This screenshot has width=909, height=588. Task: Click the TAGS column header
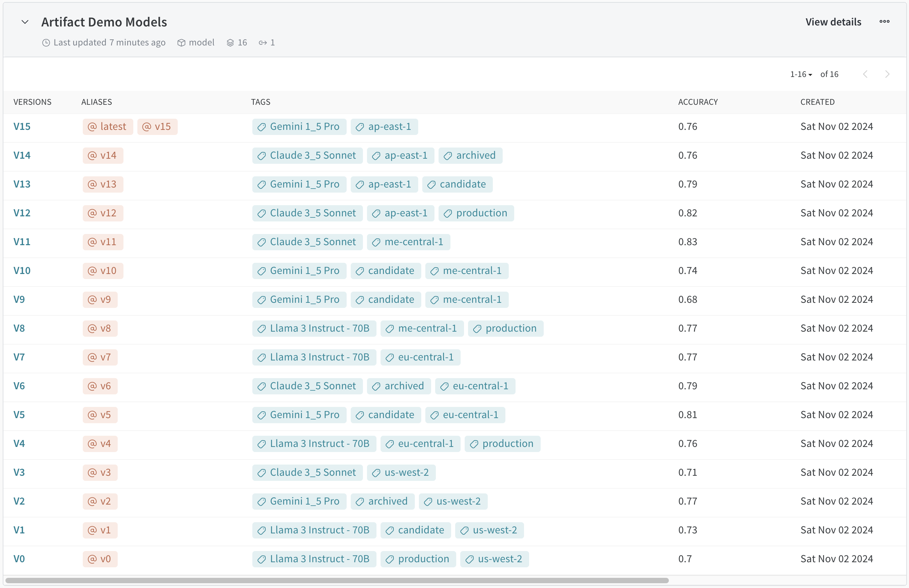[x=260, y=102]
